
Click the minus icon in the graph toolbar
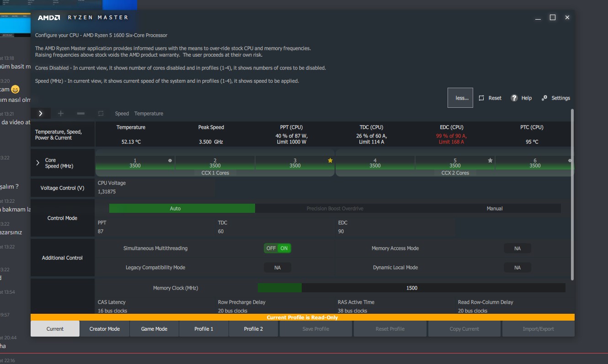pyautogui.click(x=81, y=113)
